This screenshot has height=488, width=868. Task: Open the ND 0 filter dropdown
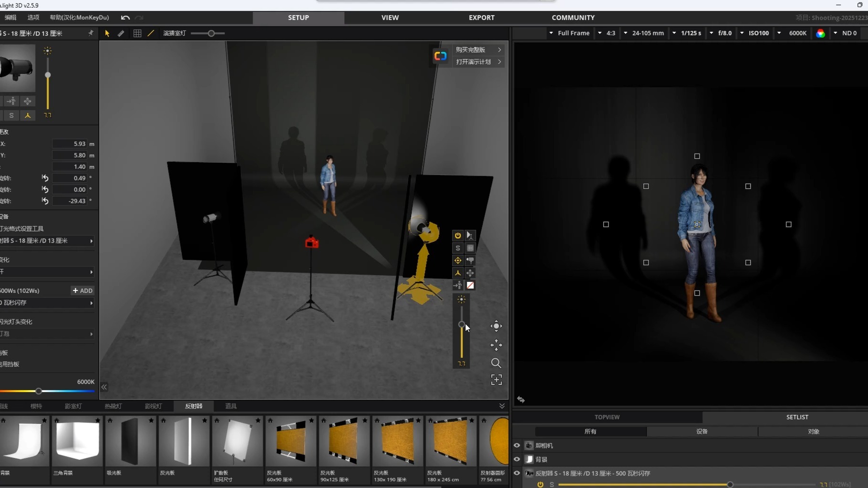(x=845, y=33)
